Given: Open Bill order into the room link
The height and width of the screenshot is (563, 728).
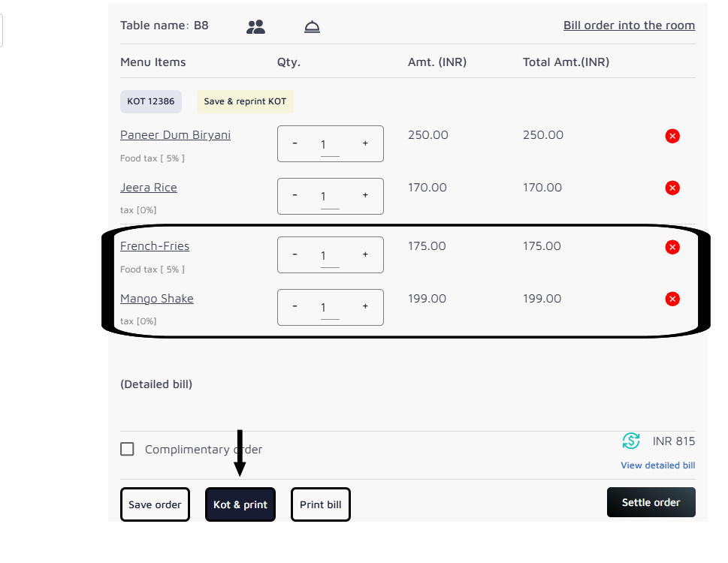Looking at the screenshot, I should [629, 26].
